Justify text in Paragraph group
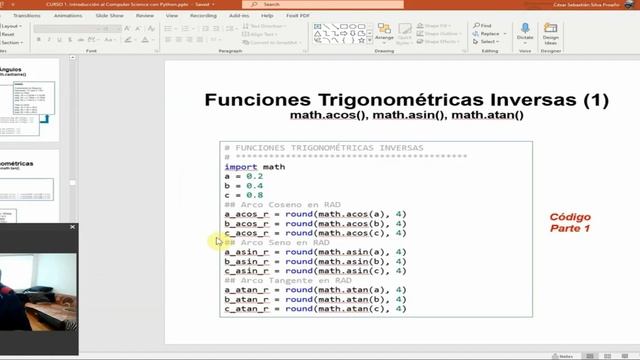This screenshot has height=360, width=640. click(200, 40)
